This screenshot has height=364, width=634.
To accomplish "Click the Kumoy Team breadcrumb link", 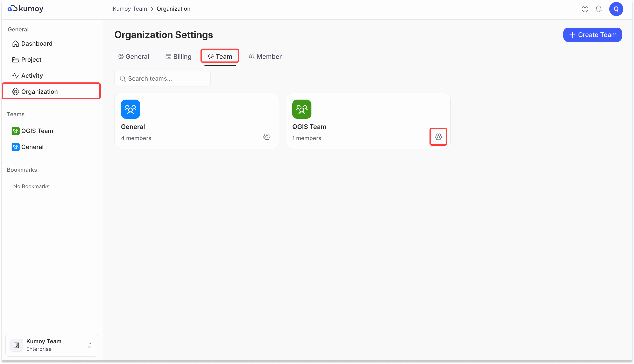I will (x=129, y=8).
